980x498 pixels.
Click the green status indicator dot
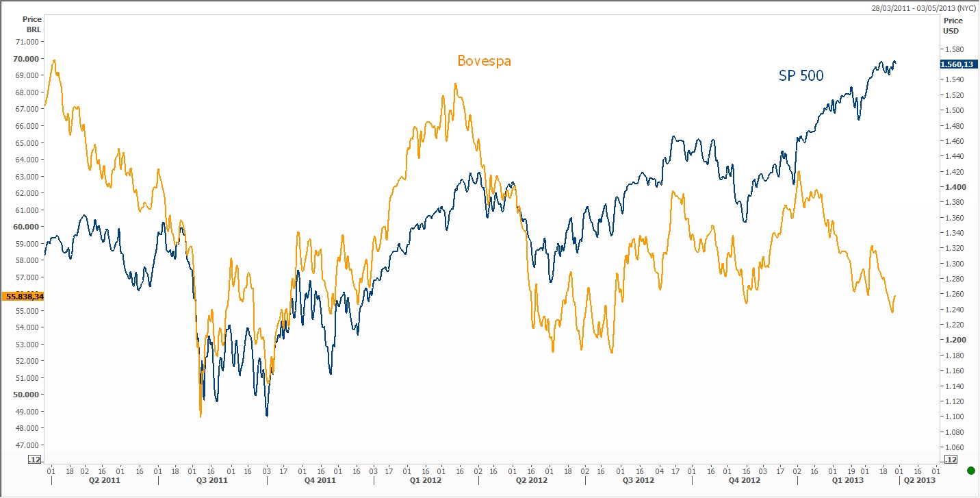click(970, 471)
